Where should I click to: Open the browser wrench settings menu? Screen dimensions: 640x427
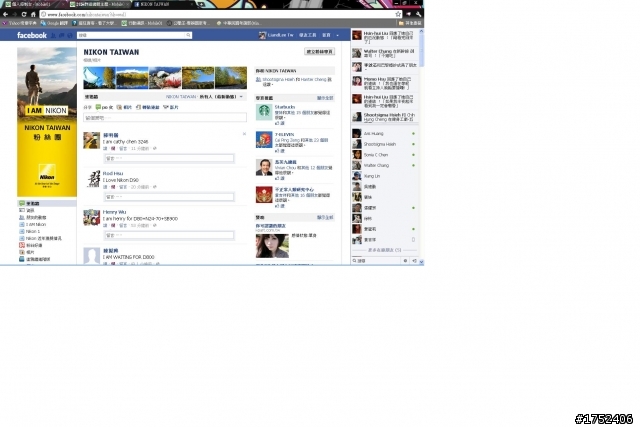point(418,14)
